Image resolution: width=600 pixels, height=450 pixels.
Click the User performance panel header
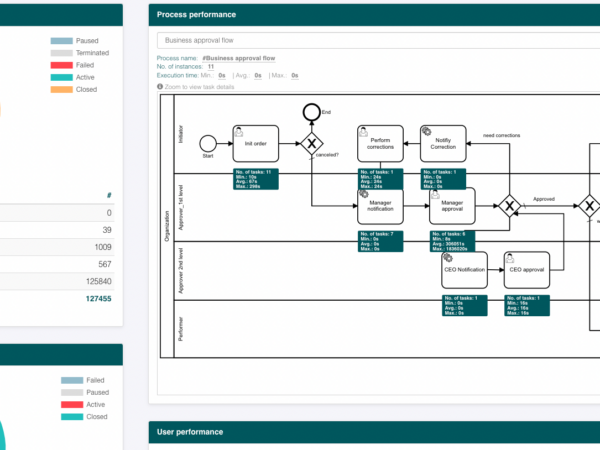point(374,432)
